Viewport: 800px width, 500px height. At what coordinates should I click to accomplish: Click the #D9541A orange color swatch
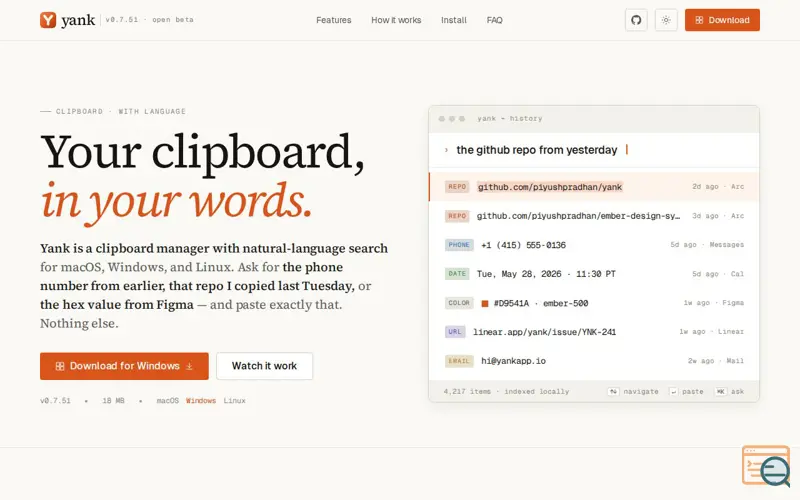pos(485,304)
